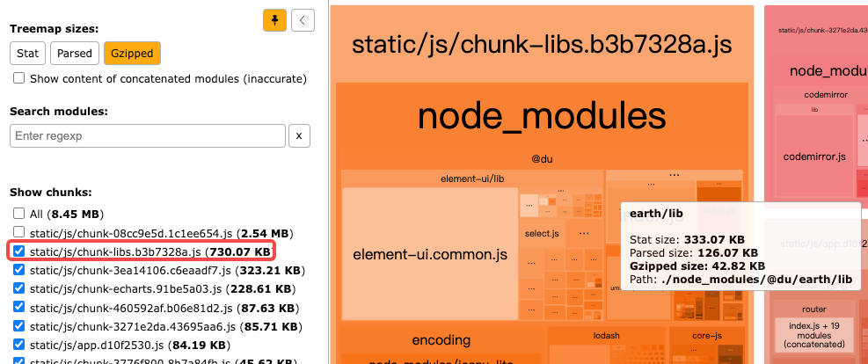Image resolution: width=868 pixels, height=364 pixels.
Task: Check the All chunks checkbox
Action: pyautogui.click(x=18, y=214)
